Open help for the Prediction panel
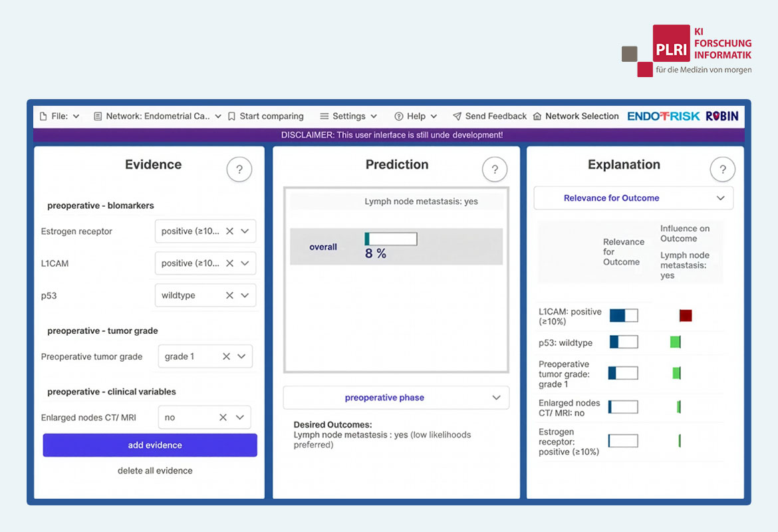The height and width of the screenshot is (532, 778). click(495, 169)
